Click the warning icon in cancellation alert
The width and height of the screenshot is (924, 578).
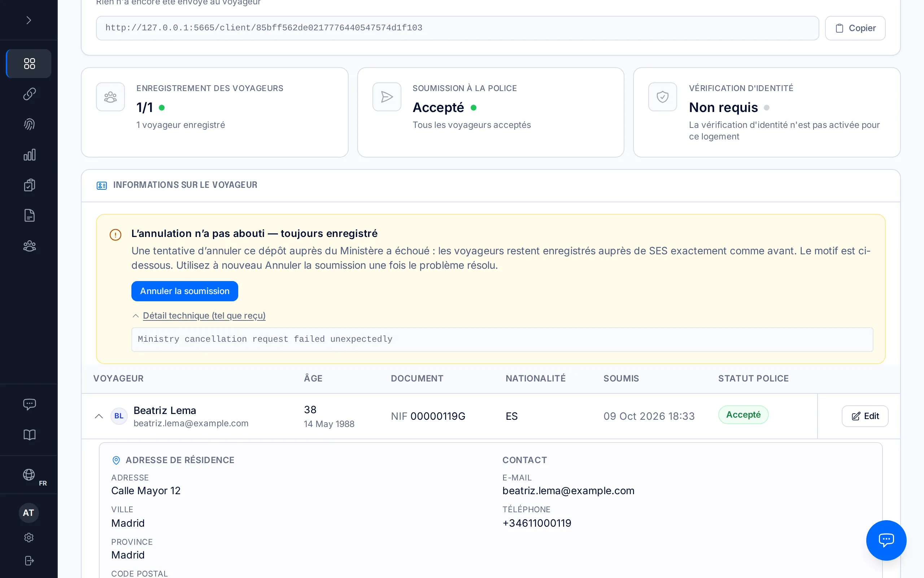pyautogui.click(x=115, y=234)
